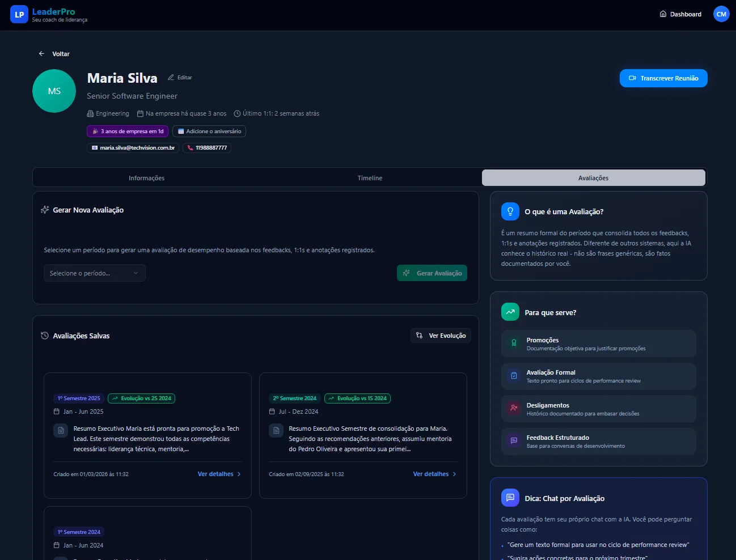Click the back arrow next to Voltar
736x560 pixels.
pos(41,54)
